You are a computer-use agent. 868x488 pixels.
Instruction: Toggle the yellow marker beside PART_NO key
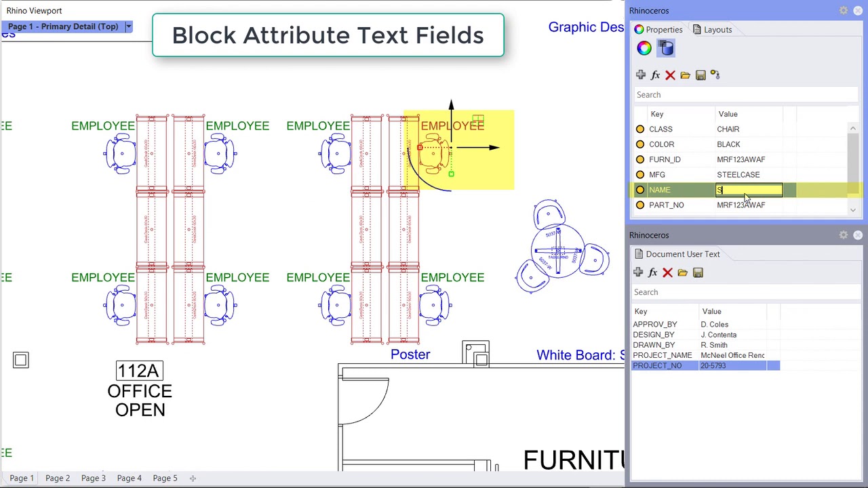[x=640, y=205]
